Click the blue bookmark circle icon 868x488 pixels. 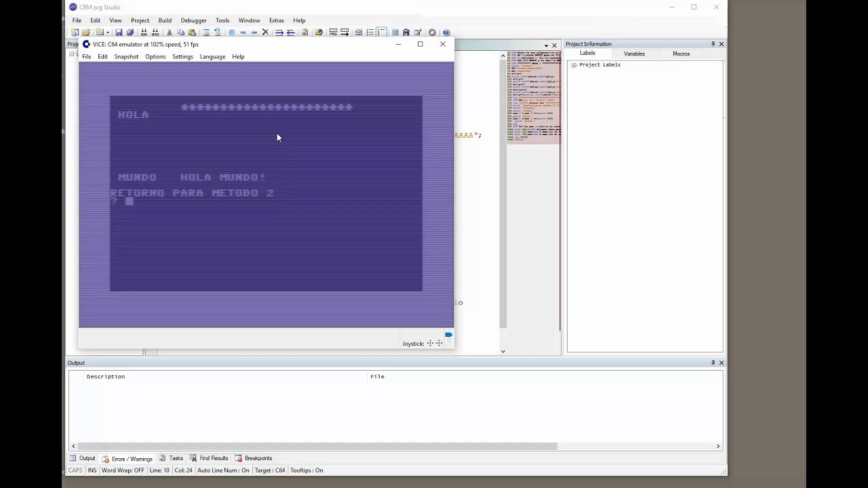click(232, 33)
